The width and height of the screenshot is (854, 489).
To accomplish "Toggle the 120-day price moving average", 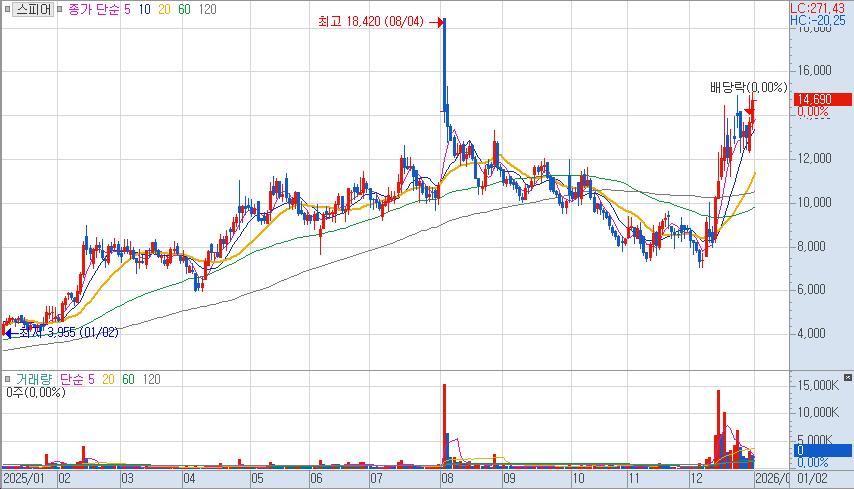I will [x=208, y=9].
